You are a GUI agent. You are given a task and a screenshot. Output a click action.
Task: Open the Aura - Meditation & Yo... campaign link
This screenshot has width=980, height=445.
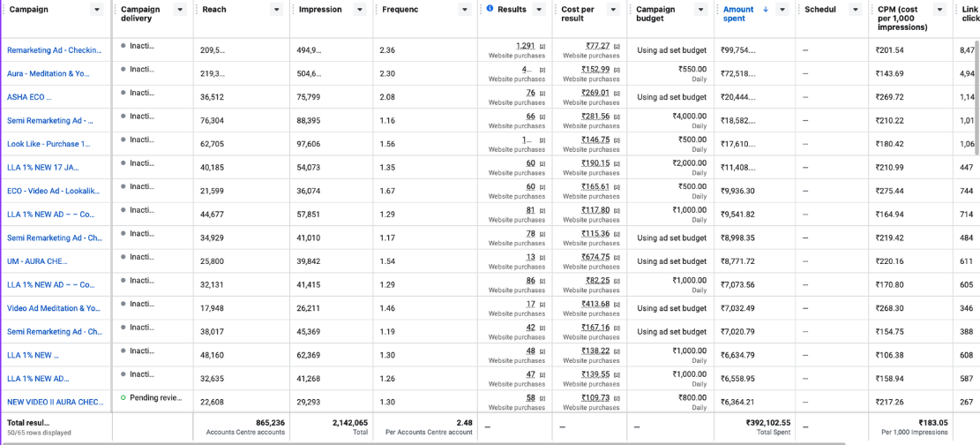click(x=49, y=73)
